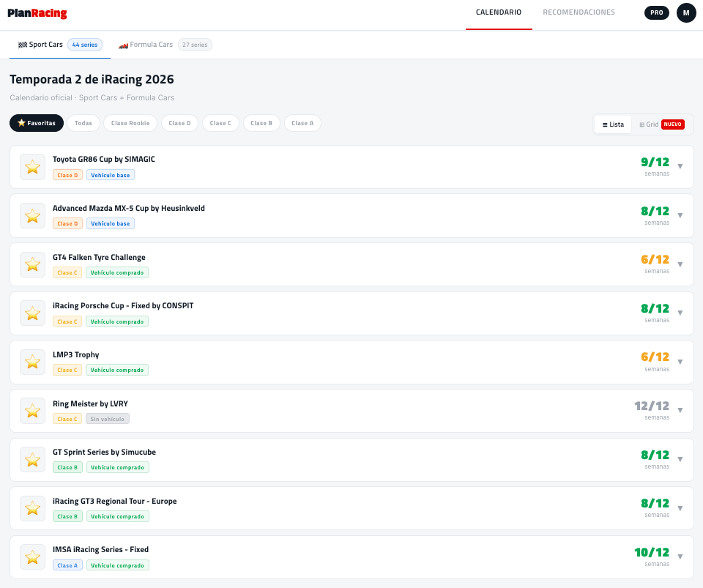Screen dimensions: 703x588
Task: Expand IMSA iRacing Series row arrow
Action: pyautogui.click(x=680, y=557)
